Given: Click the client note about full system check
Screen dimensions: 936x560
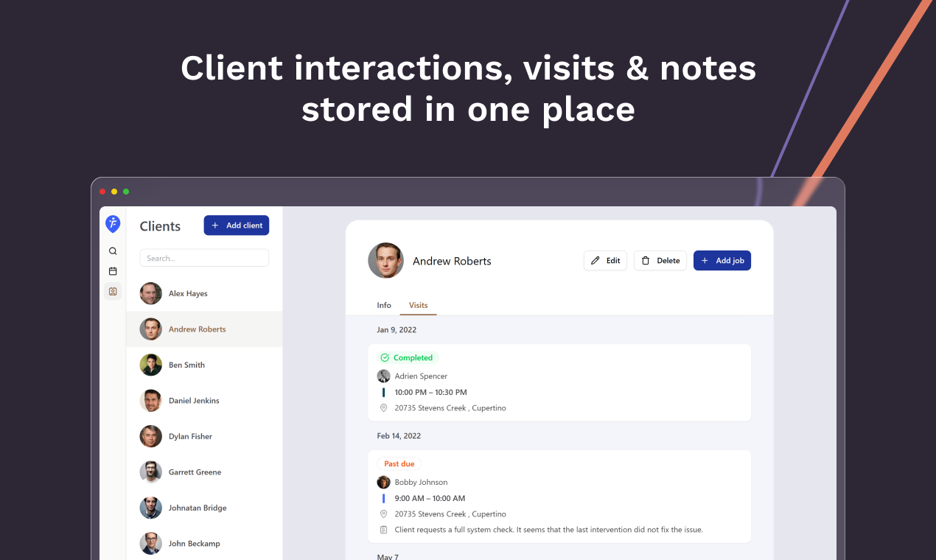Looking at the screenshot, I should [x=549, y=530].
